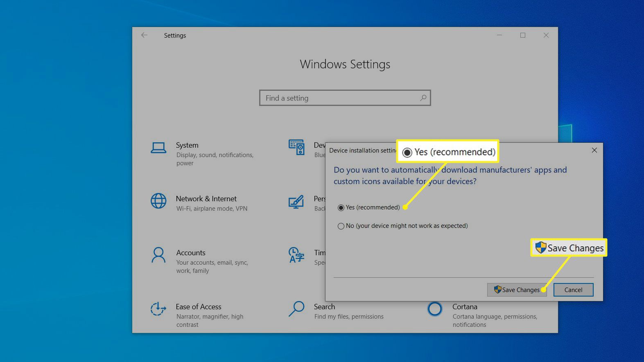Open the Time & Language icon

tap(296, 255)
